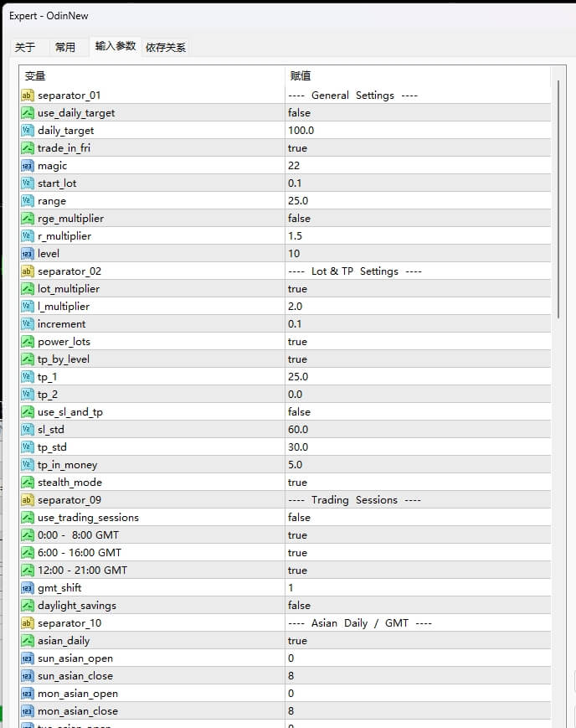Screen dimensions: 576x728
Task: Toggle the daylight_savings false value
Action: [299, 606]
